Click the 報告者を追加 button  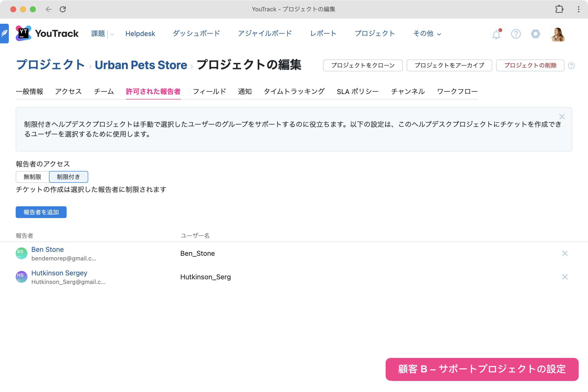[x=41, y=212]
